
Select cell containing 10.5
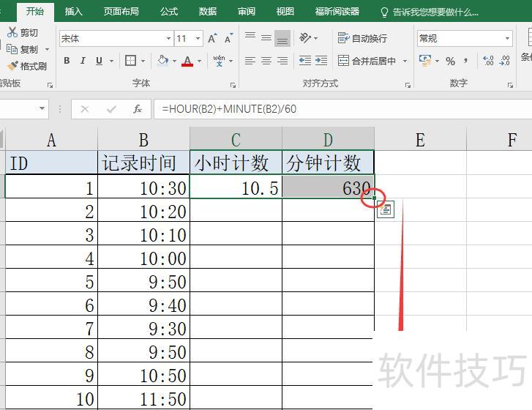tap(236, 187)
